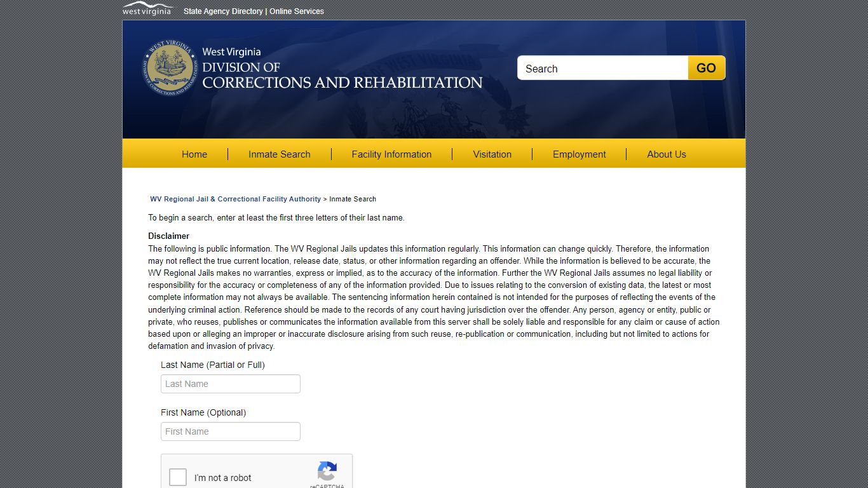Click the reCAPTCHA logo icon
This screenshot has height=488, width=868.
(x=327, y=471)
